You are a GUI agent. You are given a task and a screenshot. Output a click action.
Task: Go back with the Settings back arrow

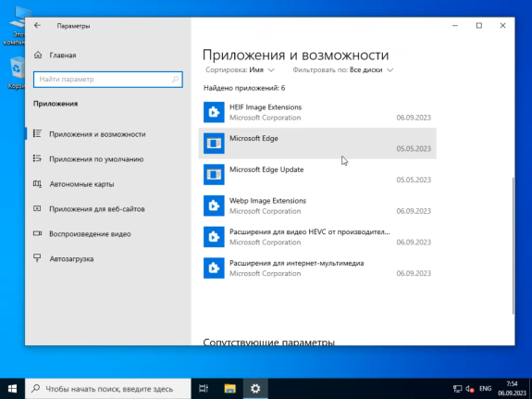(x=37, y=26)
